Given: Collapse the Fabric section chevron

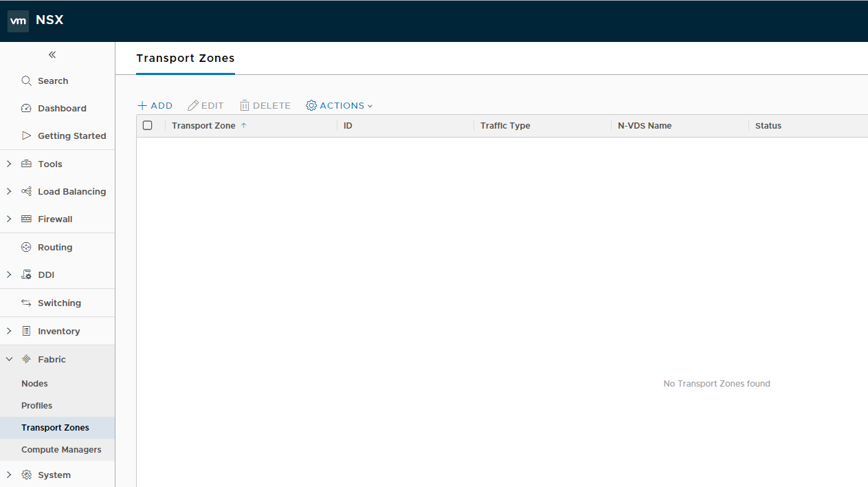Looking at the screenshot, I should 9,359.
